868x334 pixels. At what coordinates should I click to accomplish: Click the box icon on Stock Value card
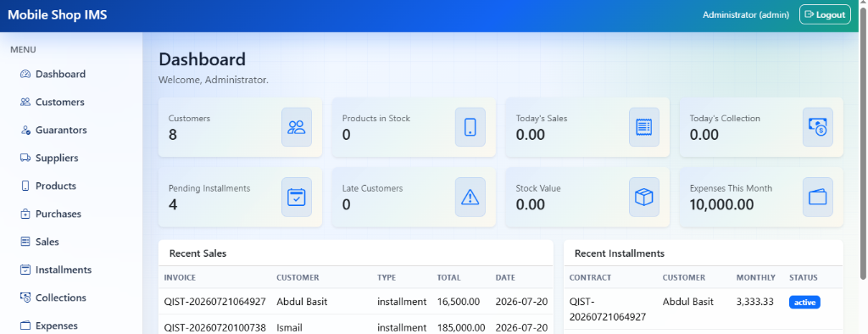[x=644, y=198]
